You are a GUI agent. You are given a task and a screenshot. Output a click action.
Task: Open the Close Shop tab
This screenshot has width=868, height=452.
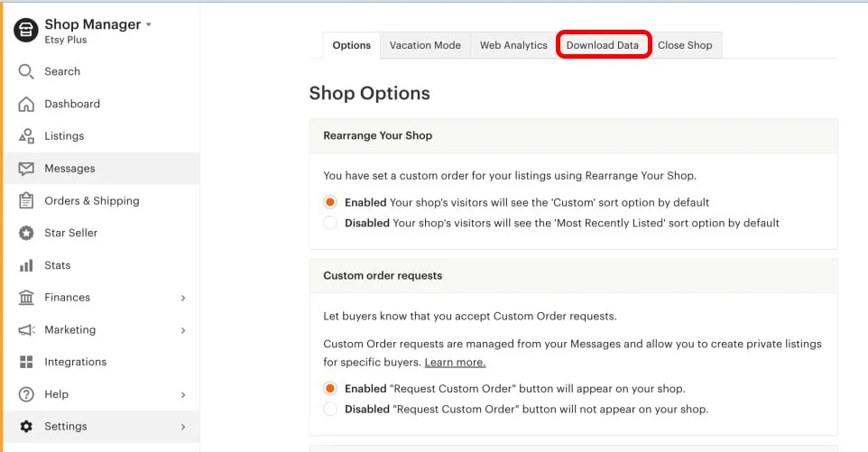(685, 45)
